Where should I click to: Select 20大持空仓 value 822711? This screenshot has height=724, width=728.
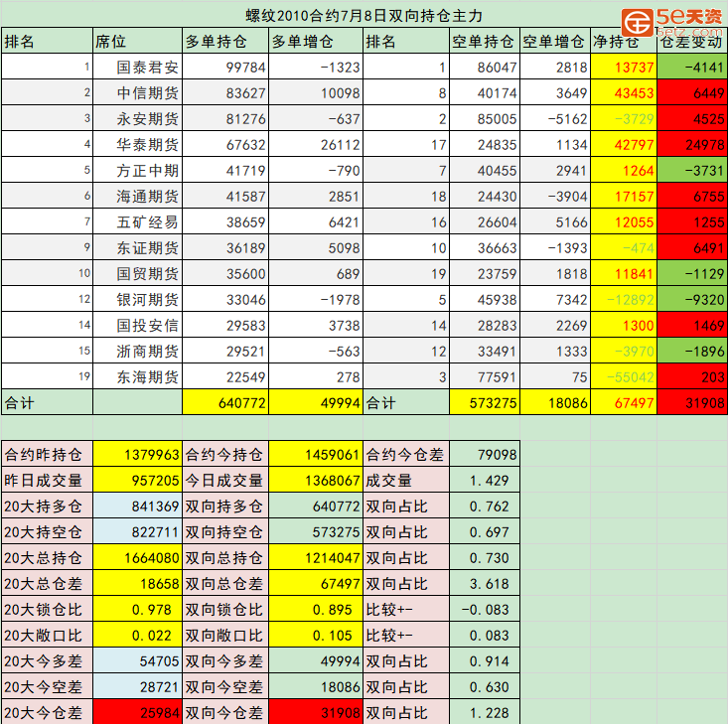pos(137,531)
